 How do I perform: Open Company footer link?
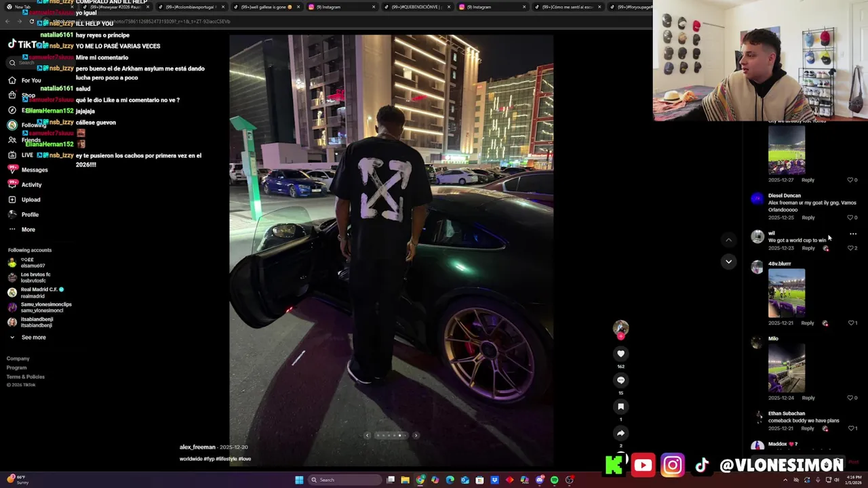(18, 359)
